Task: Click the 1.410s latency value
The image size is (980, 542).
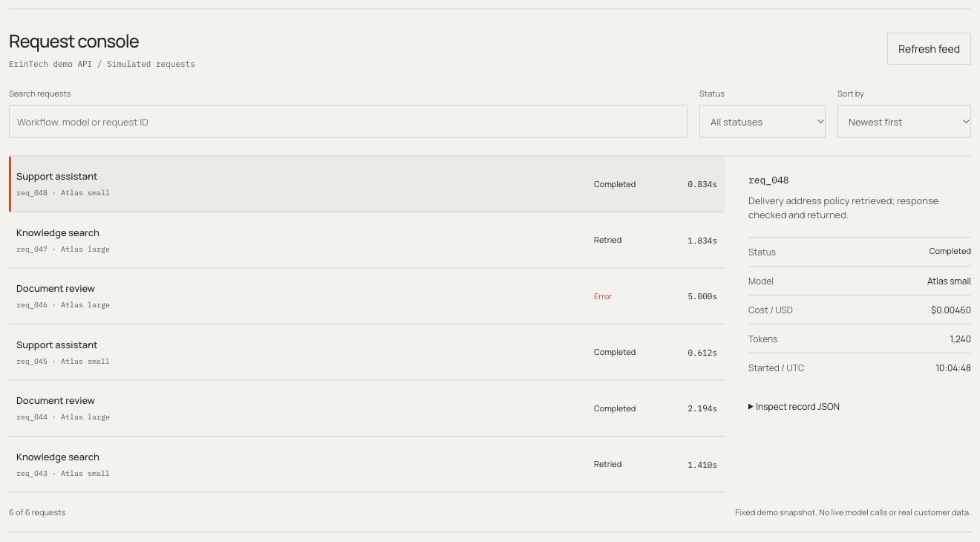Action: 702,465
